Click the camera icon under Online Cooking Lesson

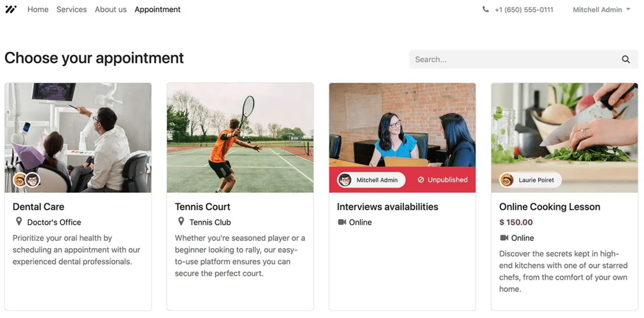[504, 238]
